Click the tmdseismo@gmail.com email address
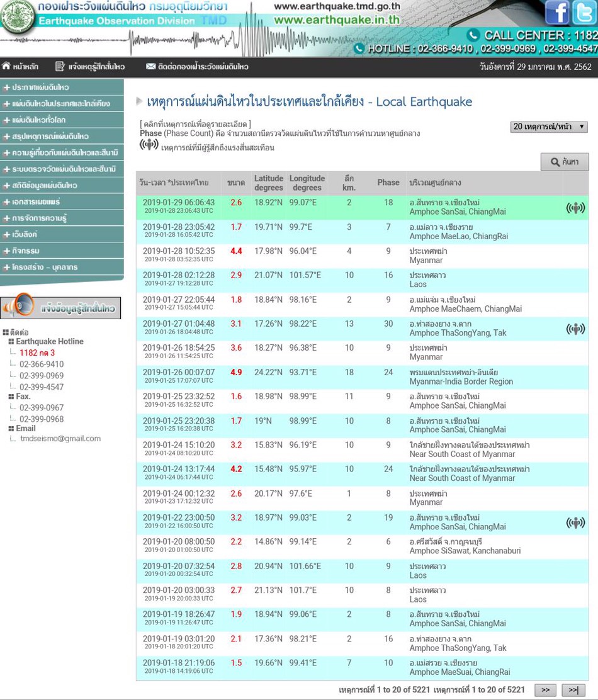The width and height of the screenshot is (598, 700). (60, 438)
